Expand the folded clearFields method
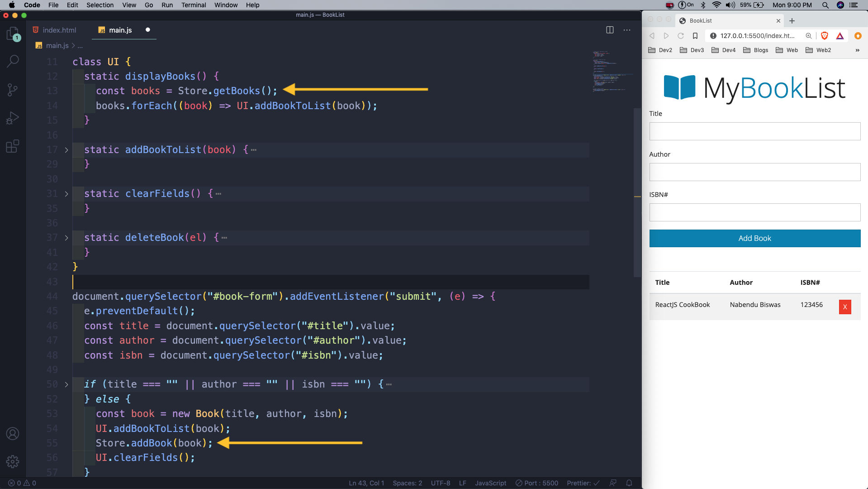This screenshot has height=489, width=868. [66, 194]
